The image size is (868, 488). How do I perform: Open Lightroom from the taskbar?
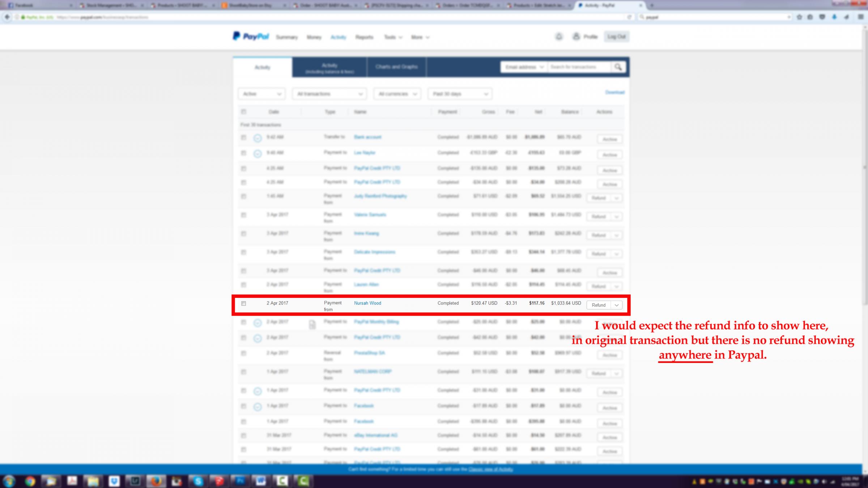pyautogui.click(x=135, y=481)
